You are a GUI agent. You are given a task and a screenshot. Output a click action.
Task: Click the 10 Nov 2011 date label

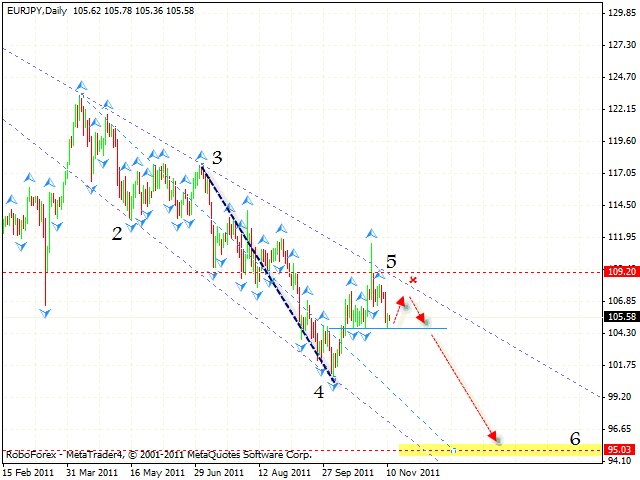[x=413, y=471]
